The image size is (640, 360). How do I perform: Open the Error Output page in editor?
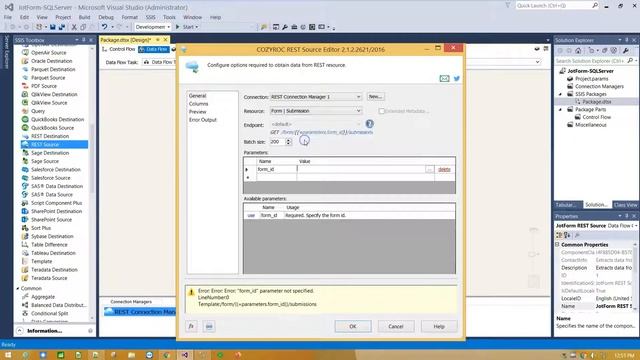tap(203, 120)
